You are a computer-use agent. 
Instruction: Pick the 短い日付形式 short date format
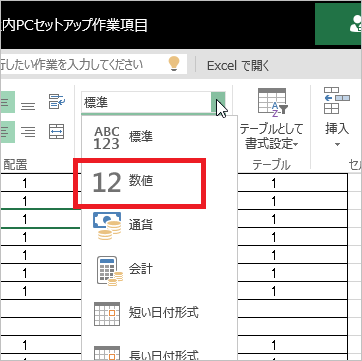coord(159,313)
